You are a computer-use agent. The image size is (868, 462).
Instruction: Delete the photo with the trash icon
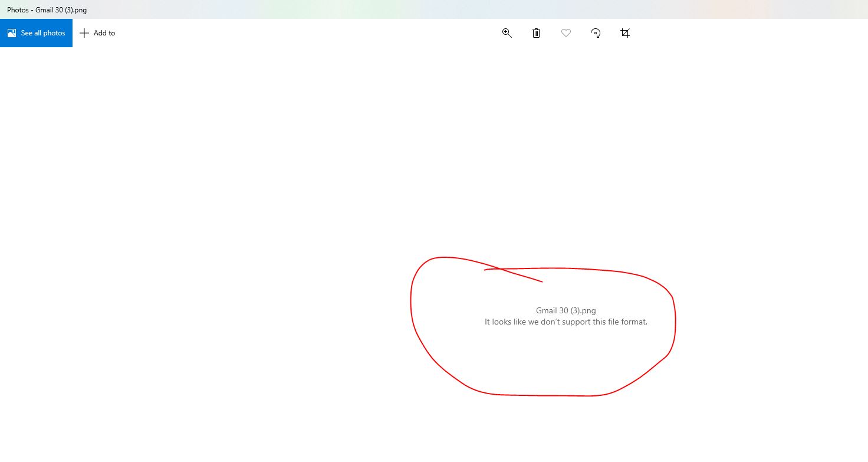point(536,33)
